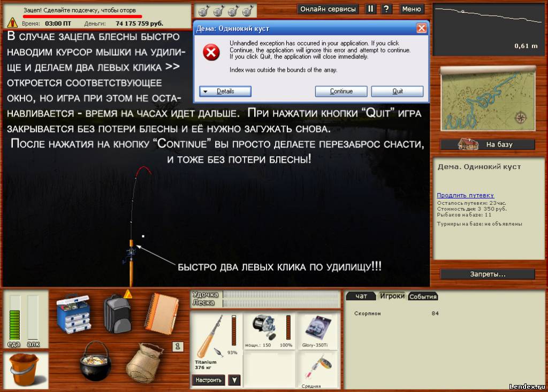
Task: Expand Details in the error dialog
Action: tap(225, 91)
